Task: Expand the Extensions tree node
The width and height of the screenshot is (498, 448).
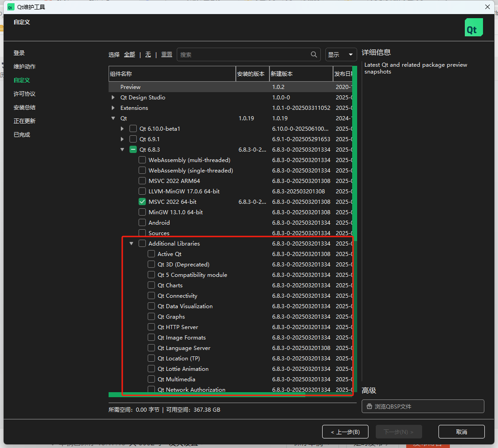Action: coord(113,108)
